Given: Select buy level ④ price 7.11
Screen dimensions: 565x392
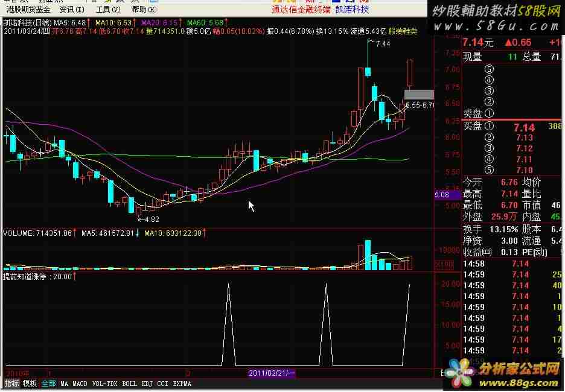Looking at the screenshot, I should coord(524,159).
